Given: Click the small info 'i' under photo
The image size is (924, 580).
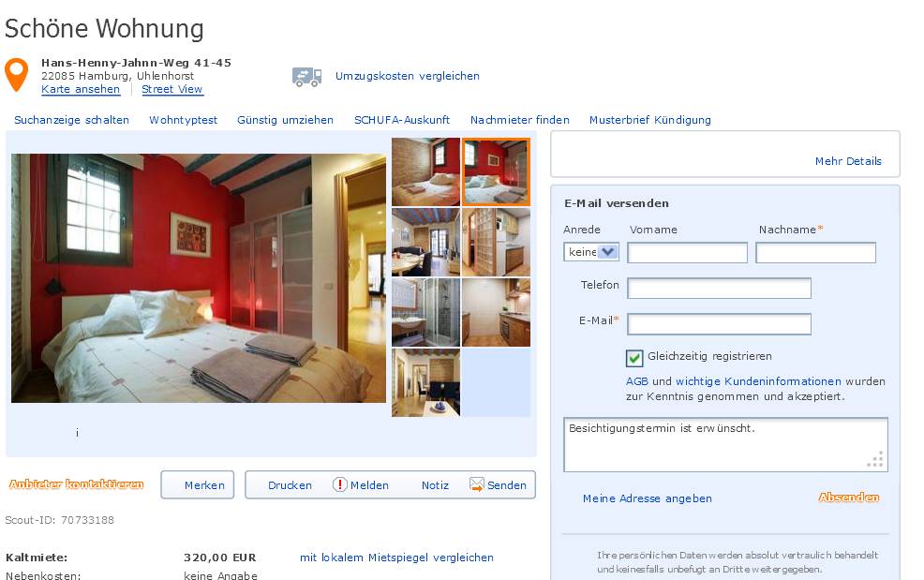Looking at the screenshot, I should point(77,433).
